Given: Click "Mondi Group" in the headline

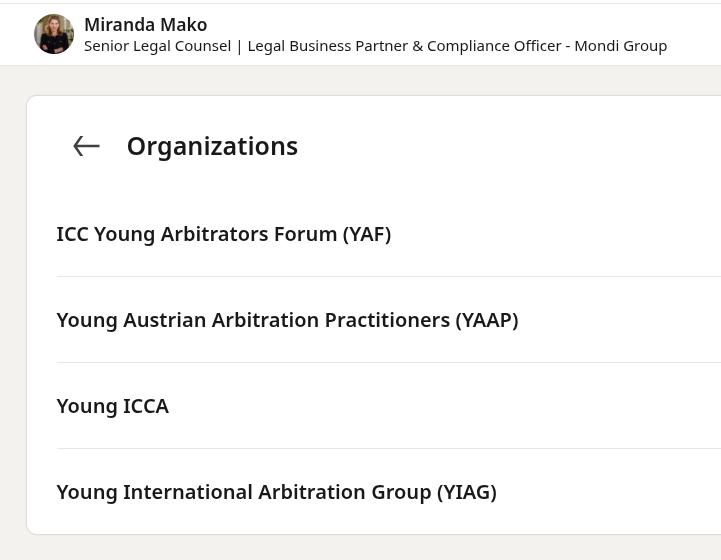Looking at the screenshot, I should coord(620,46).
